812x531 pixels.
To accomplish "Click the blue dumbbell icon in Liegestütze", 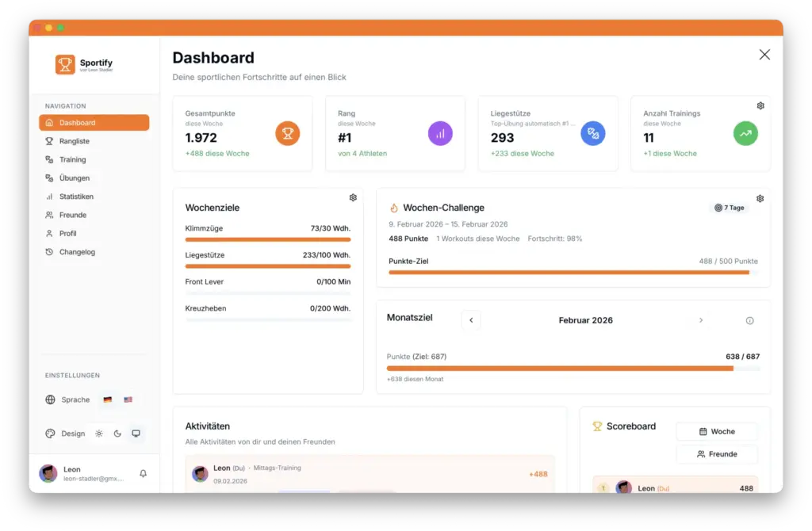I will click(x=593, y=133).
